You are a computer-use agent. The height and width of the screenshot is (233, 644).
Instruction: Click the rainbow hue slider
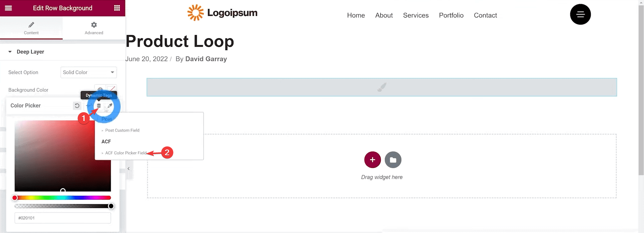63,198
